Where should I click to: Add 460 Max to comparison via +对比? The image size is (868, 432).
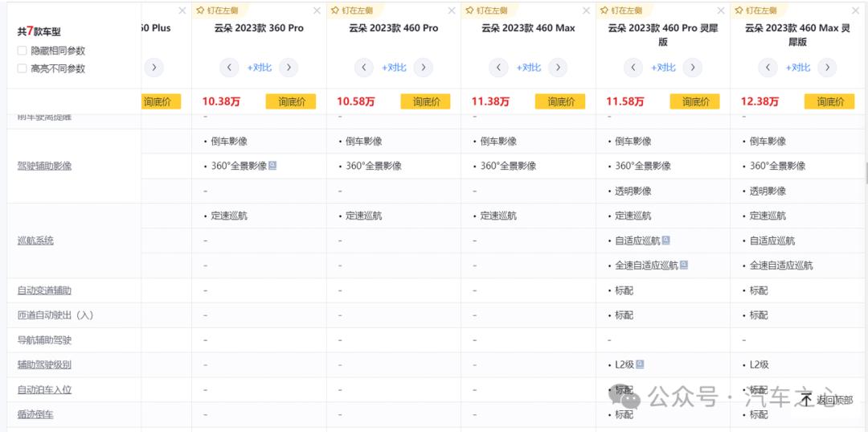coord(528,68)
